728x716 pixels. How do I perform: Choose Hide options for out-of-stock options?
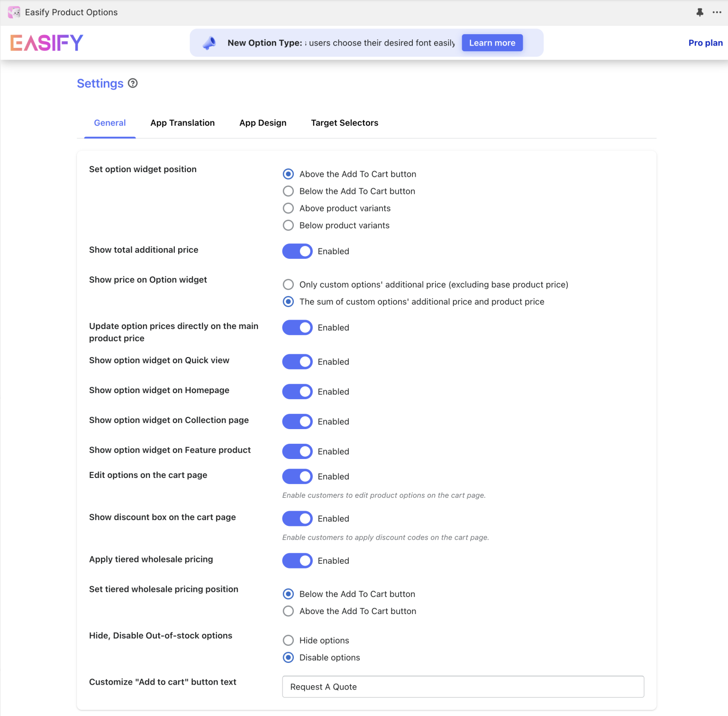coord(288,640)
